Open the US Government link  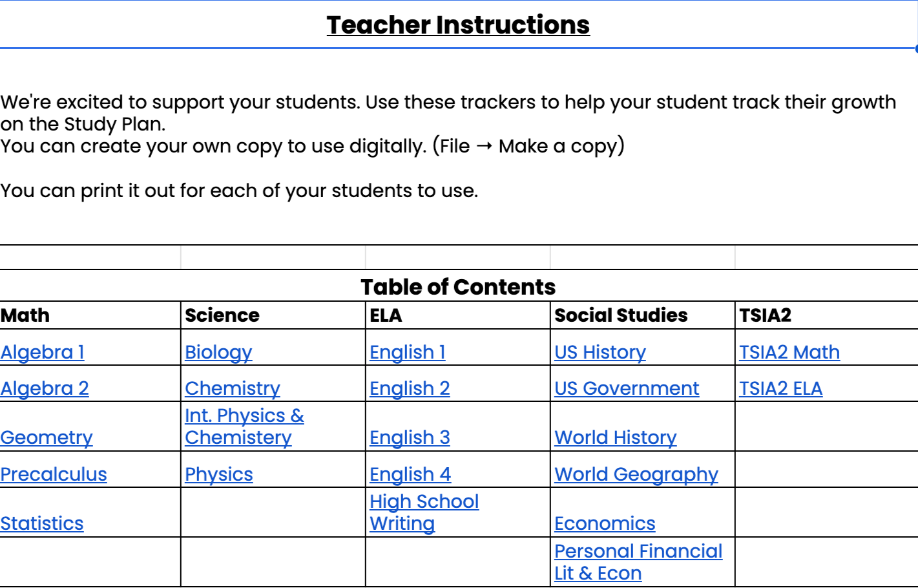627,388
